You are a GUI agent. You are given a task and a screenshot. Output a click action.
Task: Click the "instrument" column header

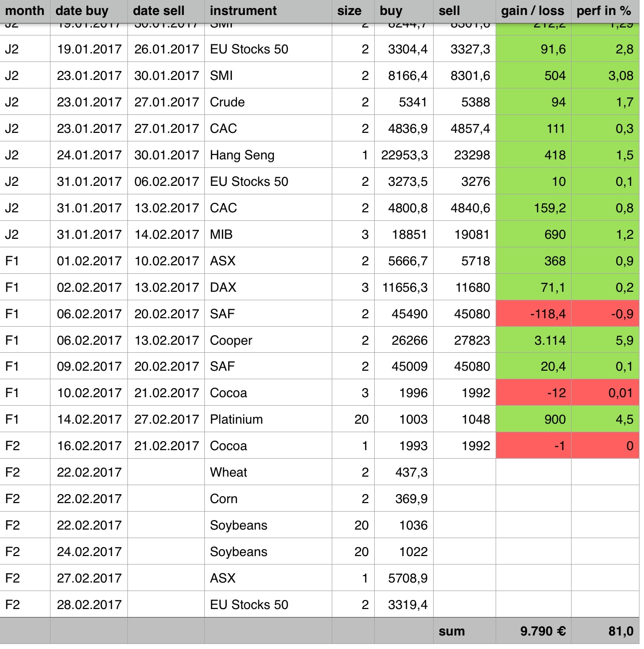[x=243, y=11]
